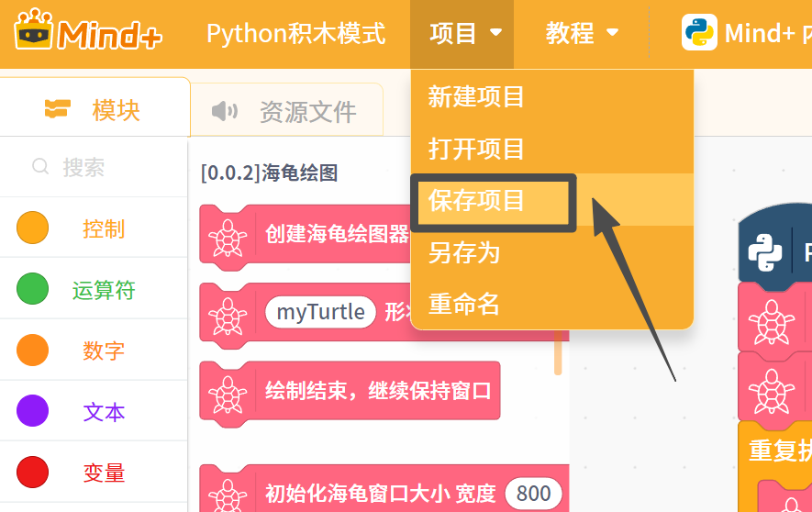This screenshot has width=812, height=512.
Task: Click the 搜索 search input field
Action: coord(94,167)
